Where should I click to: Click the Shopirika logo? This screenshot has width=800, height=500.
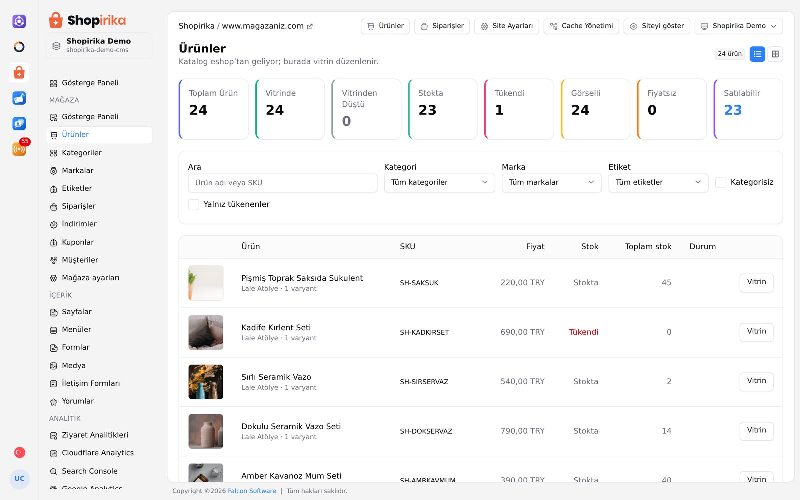(x=87, y=20)
